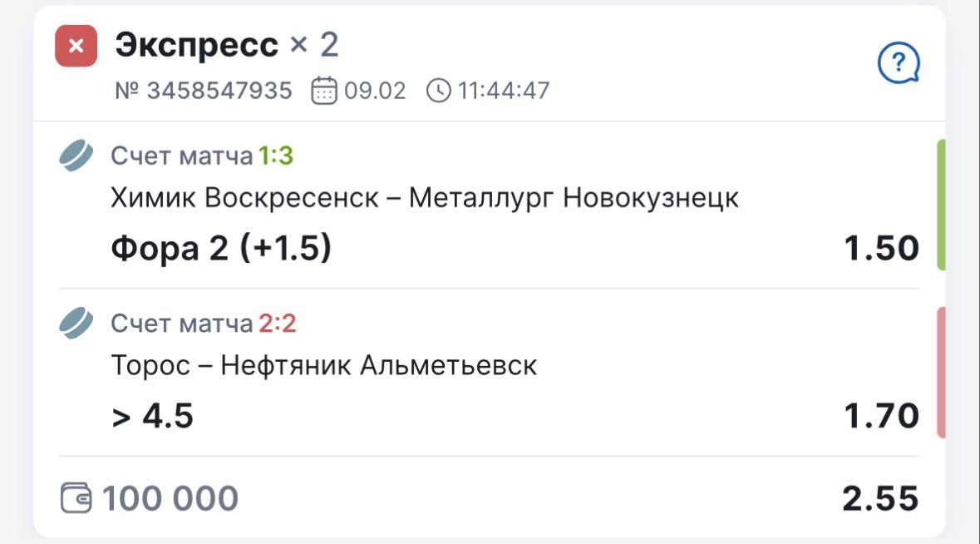Click the > 4.5 total outcome
Viewport: 980px width, 544px height.
(153, 415)
